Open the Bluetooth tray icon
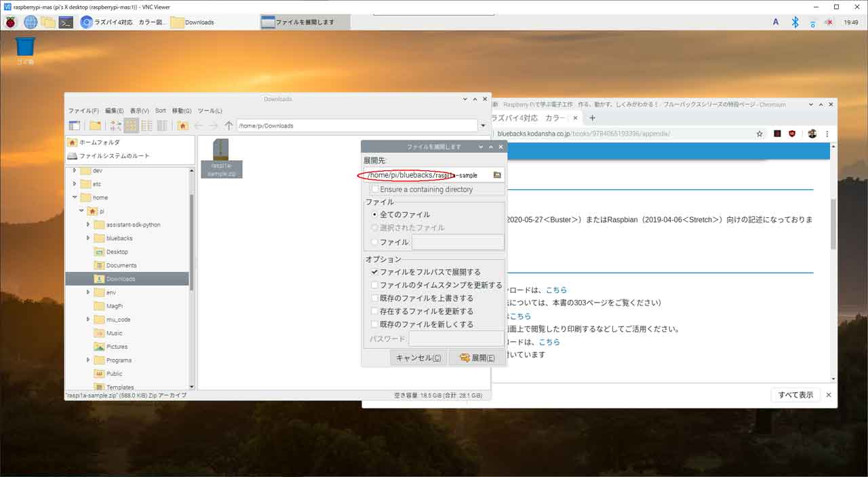Image resolution: width=868 pixels, height=477 pixels. click(x=795, y=22)
